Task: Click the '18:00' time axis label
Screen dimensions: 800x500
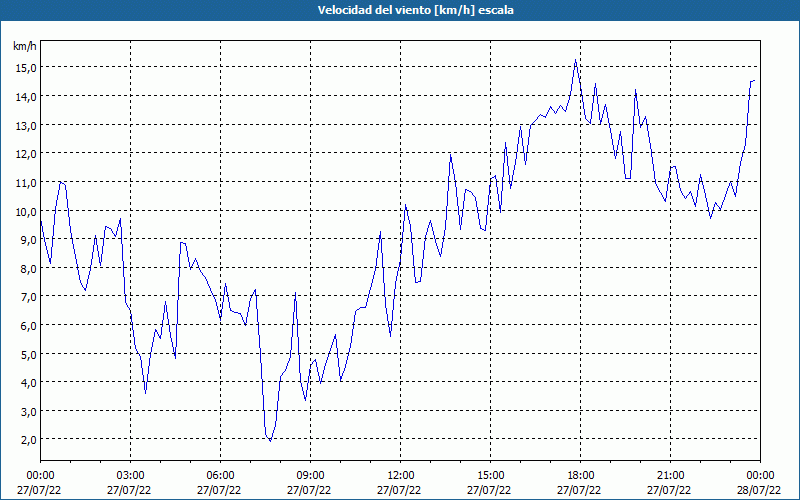Action: (580, 476)
